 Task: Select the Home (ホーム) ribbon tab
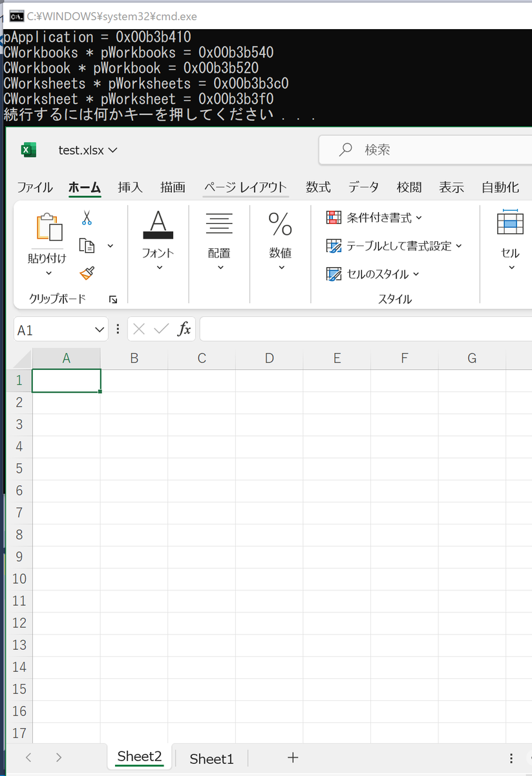(x=85, y=188)
